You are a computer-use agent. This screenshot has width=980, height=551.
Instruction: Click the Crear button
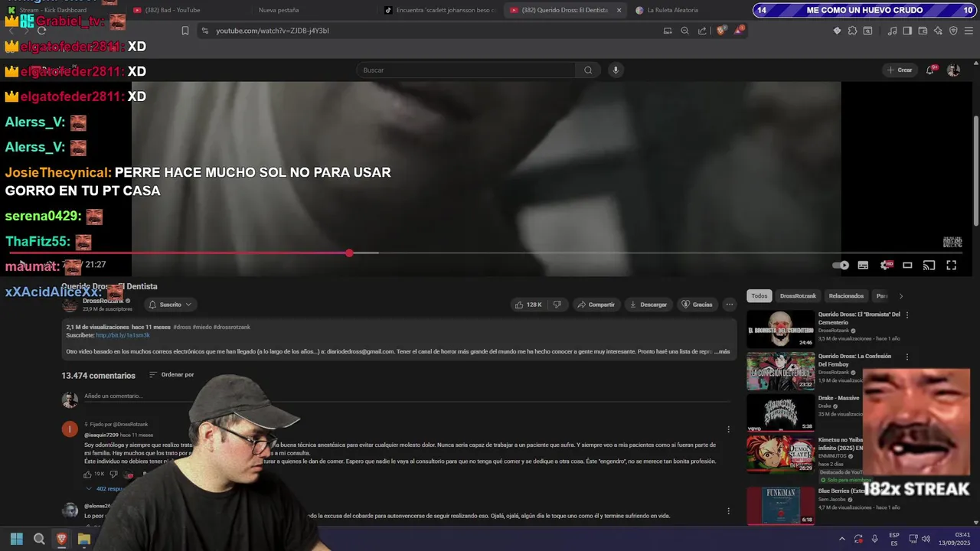[900, 70]
